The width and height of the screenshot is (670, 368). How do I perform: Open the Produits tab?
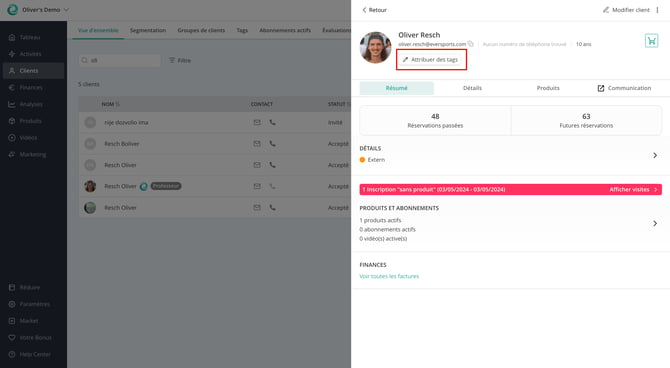click(x=548, y=88)
